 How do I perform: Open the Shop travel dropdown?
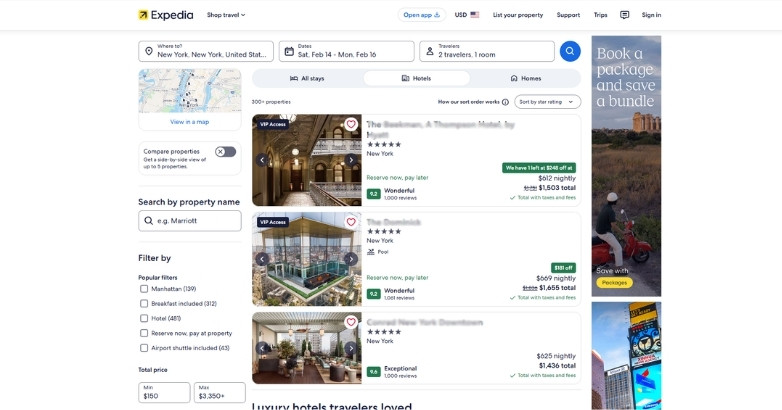click(226, 15)
